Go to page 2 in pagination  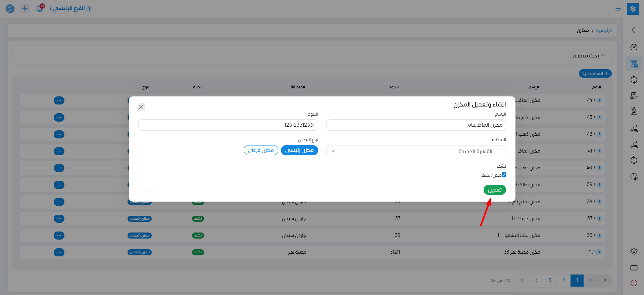563,280
